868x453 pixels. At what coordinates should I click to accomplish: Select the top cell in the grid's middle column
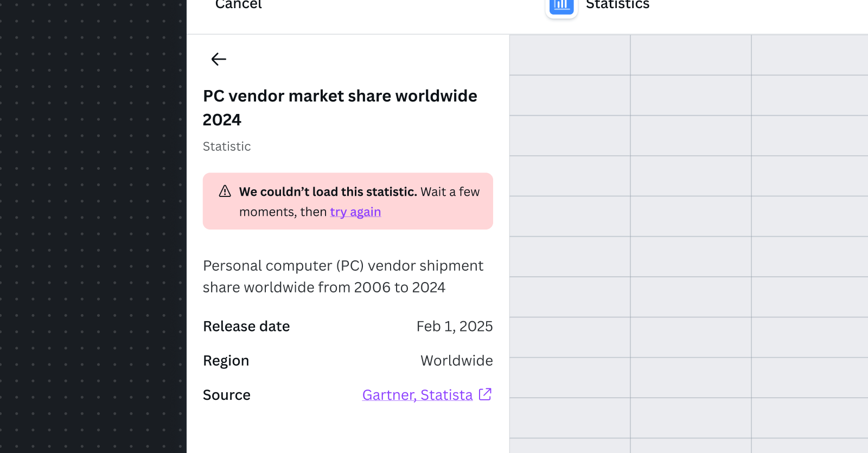click(691, 55)
